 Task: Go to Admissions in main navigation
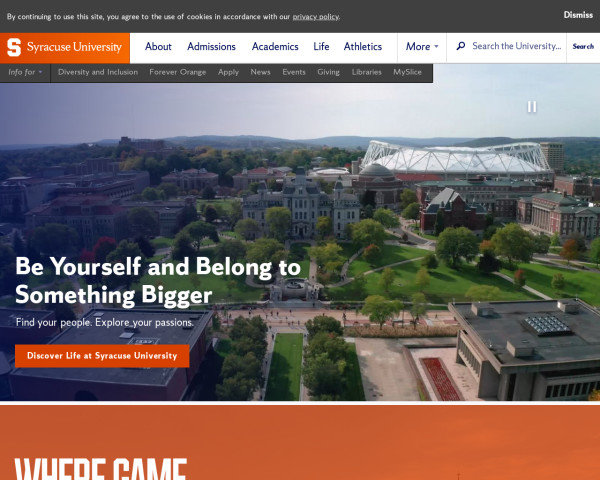(211, 47)
